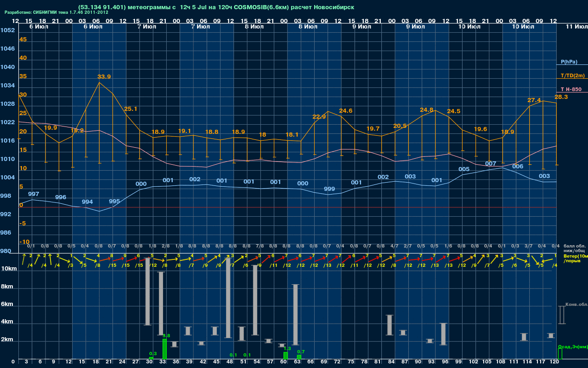Click the 18.8 temperature value

[211, 132]
